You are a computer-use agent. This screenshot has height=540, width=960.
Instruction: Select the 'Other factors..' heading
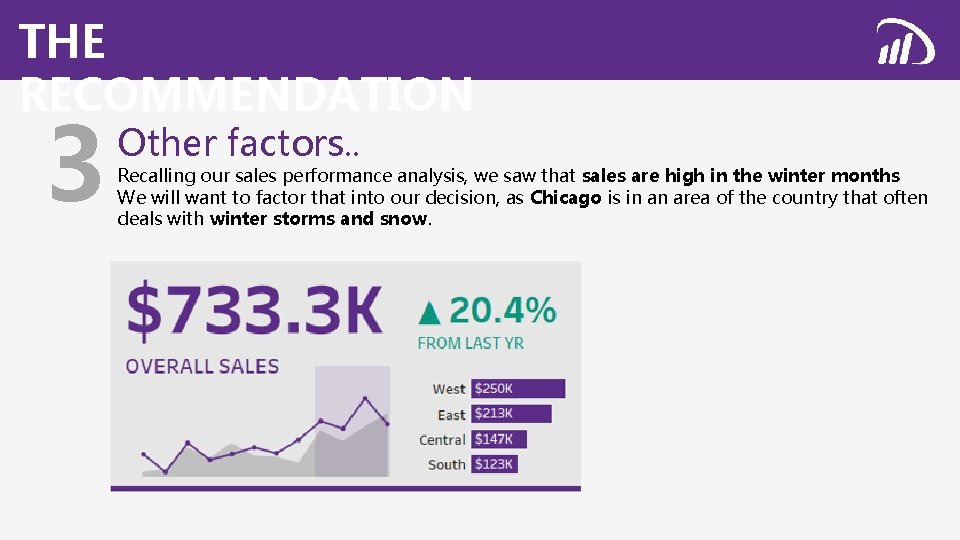click(x=238, y=143)
